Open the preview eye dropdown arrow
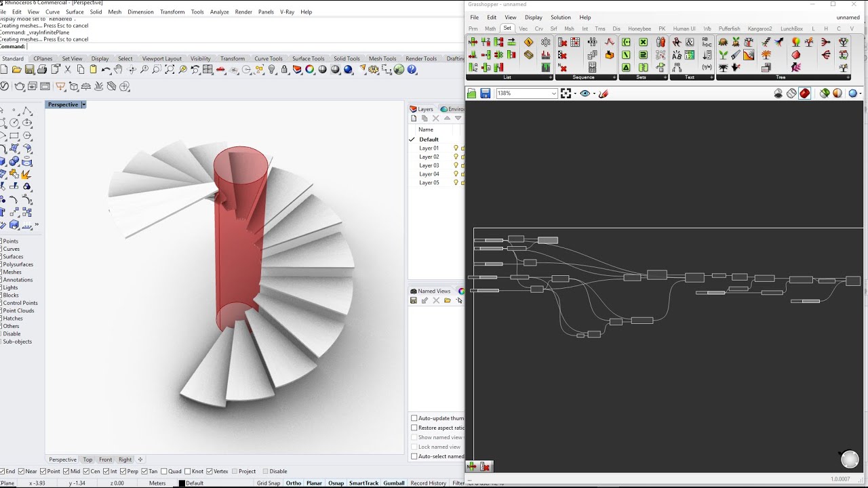The height and width of the screenshot is (488, 868). click(594, 94)
